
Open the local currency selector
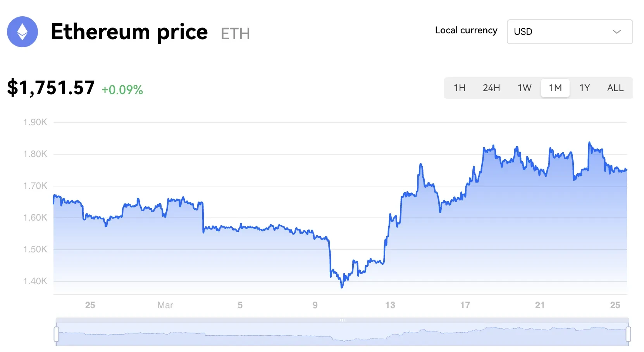569,32
